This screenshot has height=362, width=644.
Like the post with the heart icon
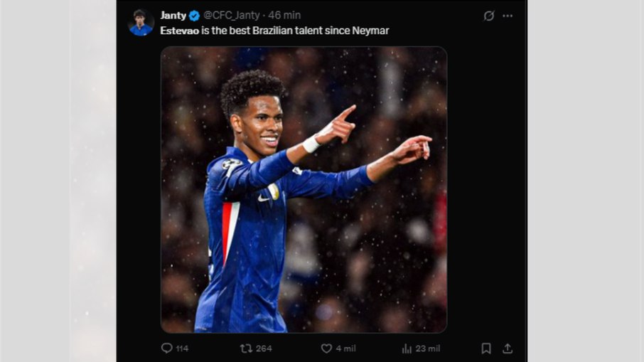click(x=326, y=348)
